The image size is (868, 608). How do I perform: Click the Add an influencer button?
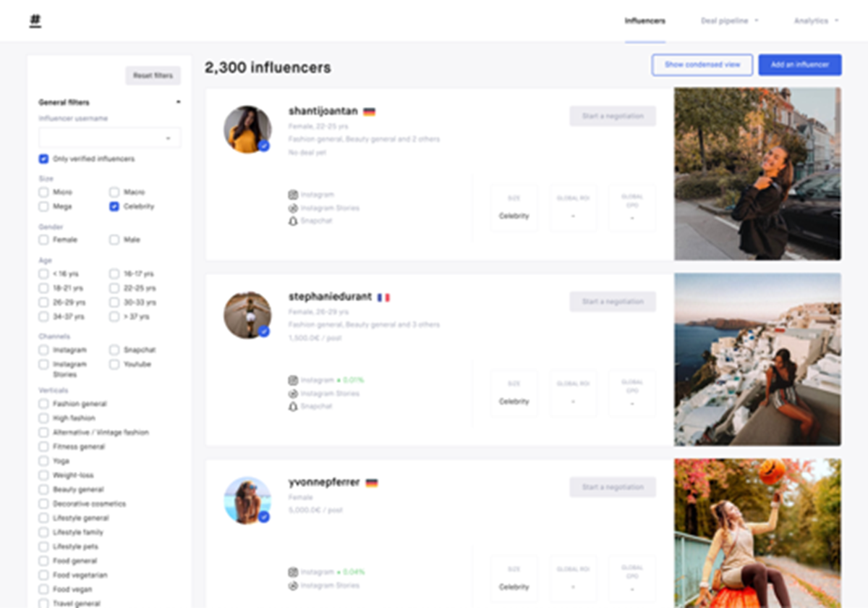click(799, 65)
